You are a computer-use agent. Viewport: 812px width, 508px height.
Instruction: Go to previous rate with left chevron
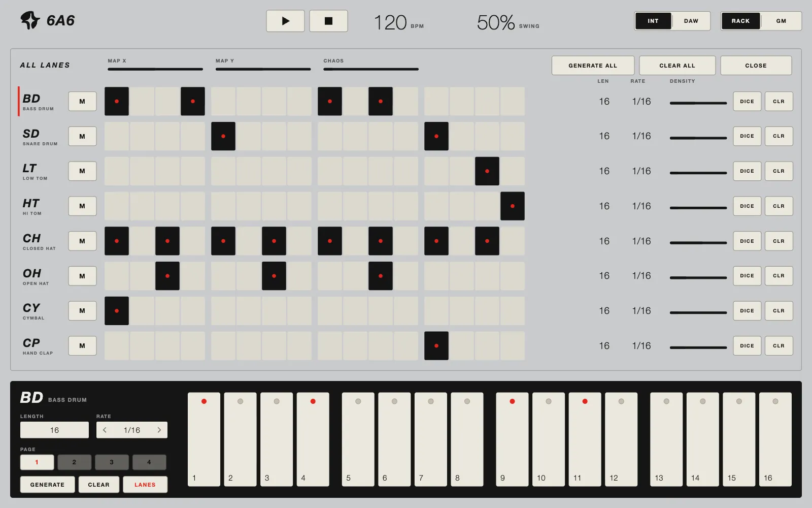[105, 430]
